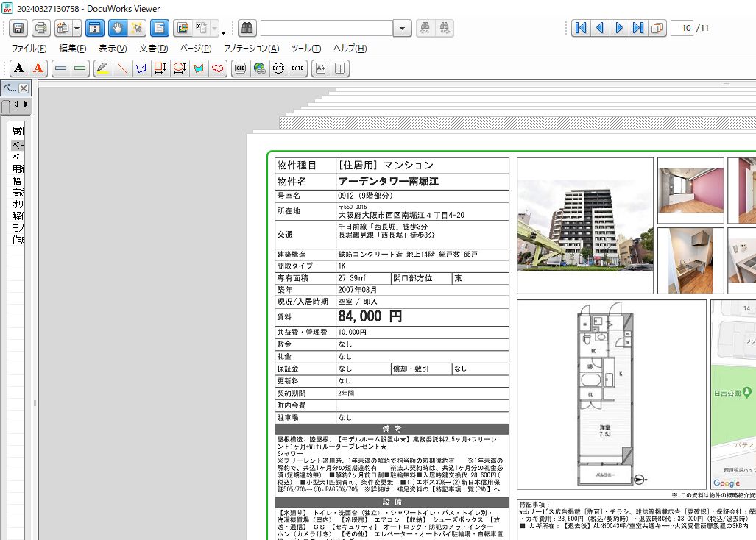This screenshot has height=540, width=756.
Task: Click the page layout copy icon
Action: click(657, 28)
